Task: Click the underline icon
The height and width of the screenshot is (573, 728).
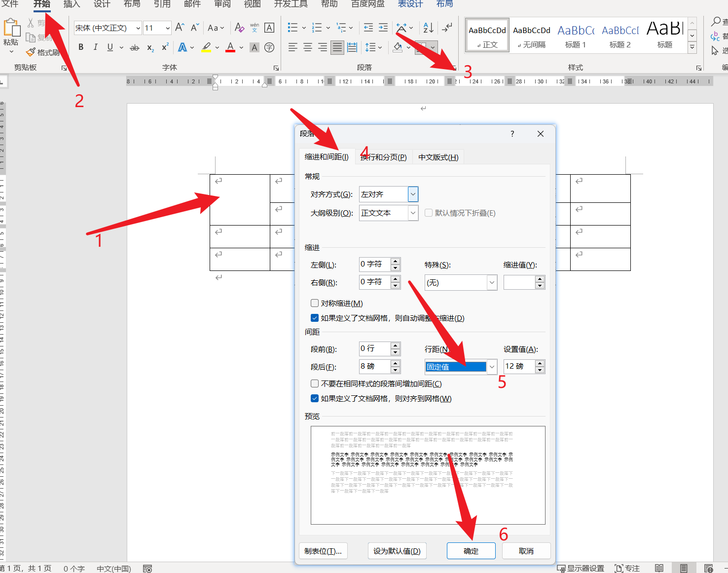Action: coord(110,47)
